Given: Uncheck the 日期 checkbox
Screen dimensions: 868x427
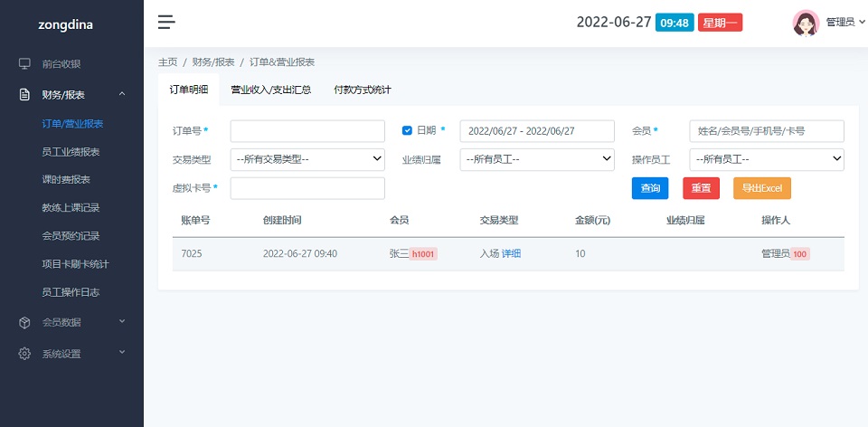Looking at the screenshot, I should pyautogui.click(x=407, y=130).
